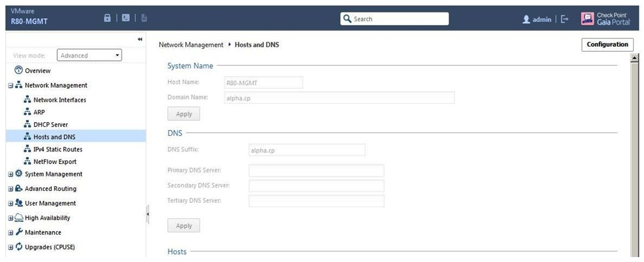Expand the Maintenance tree node

click(11, 233)
